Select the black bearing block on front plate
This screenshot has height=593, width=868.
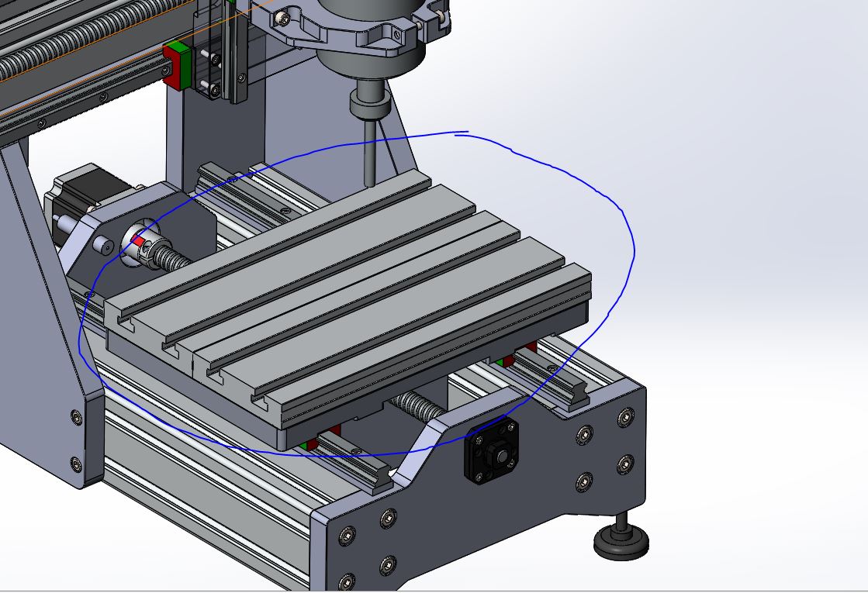point(491,451)
